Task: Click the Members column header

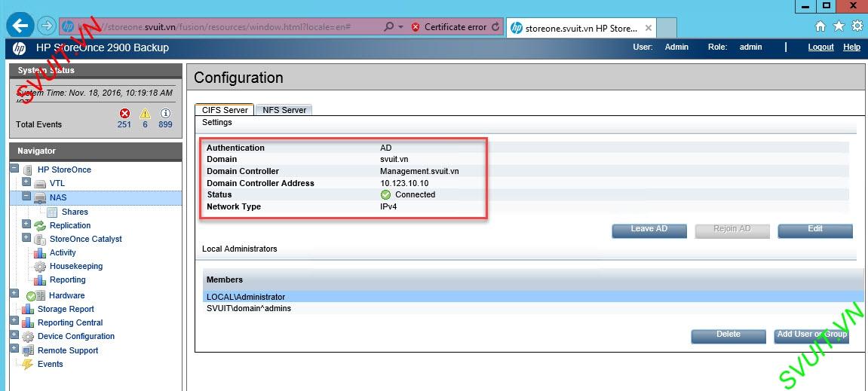Action: (x=533, y=280)
